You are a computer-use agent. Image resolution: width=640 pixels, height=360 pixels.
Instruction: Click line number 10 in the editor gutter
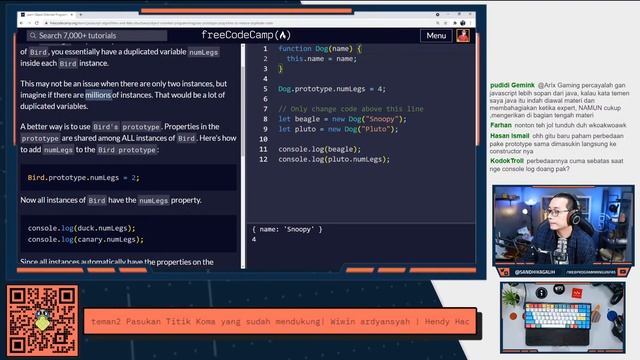(263, 139)
